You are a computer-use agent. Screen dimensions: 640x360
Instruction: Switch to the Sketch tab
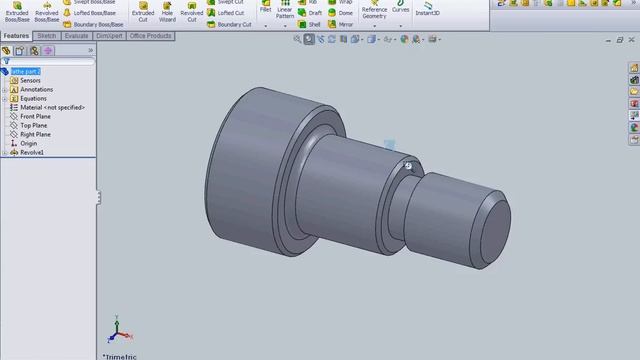pyautogui.click(x=47, y=36)
